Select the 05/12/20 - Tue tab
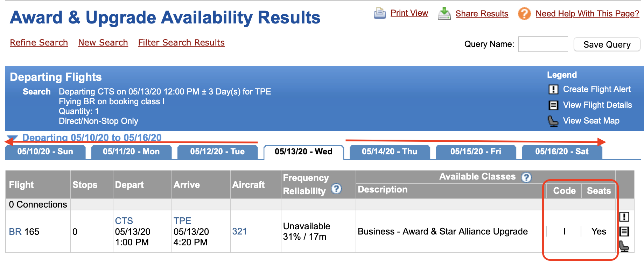Viewport: 644px width, 273px height. point(217,152)
